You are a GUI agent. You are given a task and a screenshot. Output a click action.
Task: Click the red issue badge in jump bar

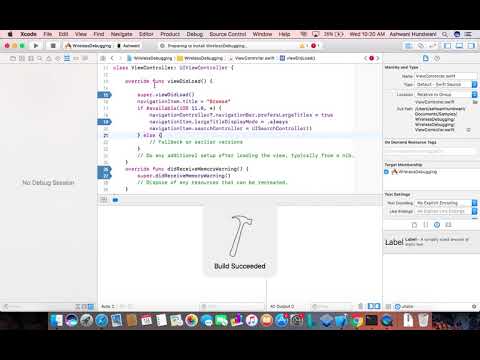[x=371, y=58]
